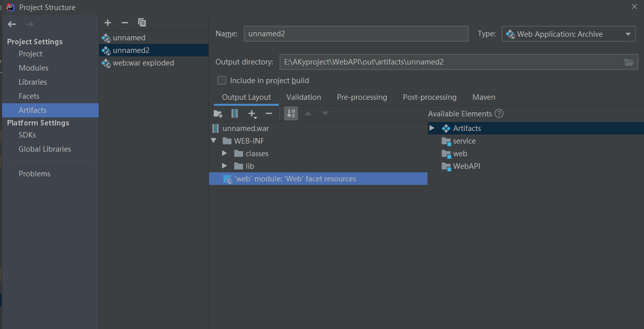
Task: Remove the selected artifact with the minus icon
Action: pos(125,23)
